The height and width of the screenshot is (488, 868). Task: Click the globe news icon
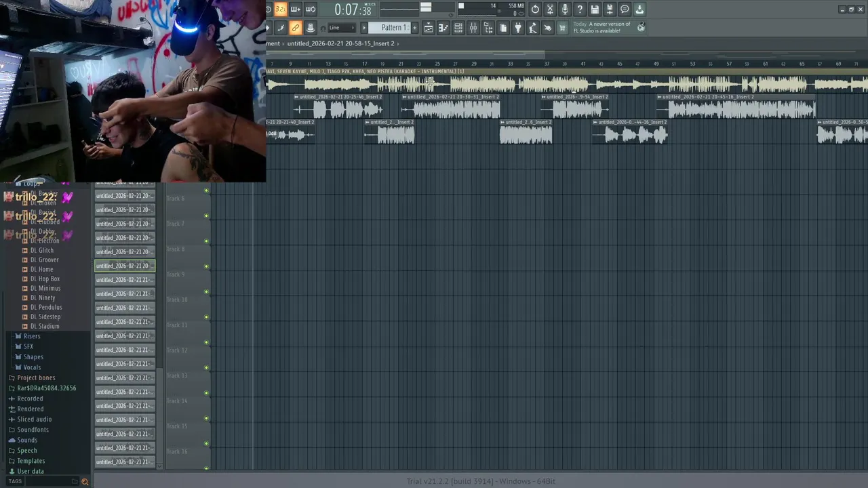tap(641, 28)
